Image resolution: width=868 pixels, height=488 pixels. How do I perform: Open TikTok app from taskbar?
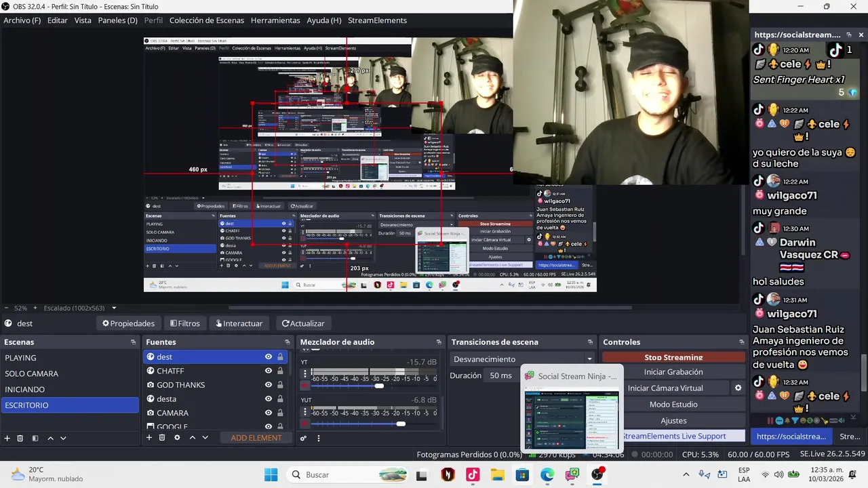(x=473, y=474)
